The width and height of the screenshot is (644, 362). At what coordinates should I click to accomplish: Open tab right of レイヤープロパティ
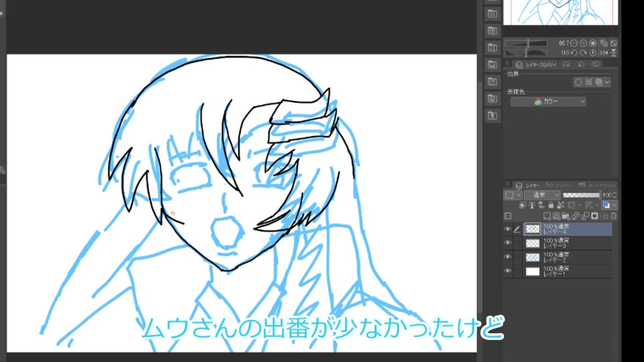pos(566,64)
